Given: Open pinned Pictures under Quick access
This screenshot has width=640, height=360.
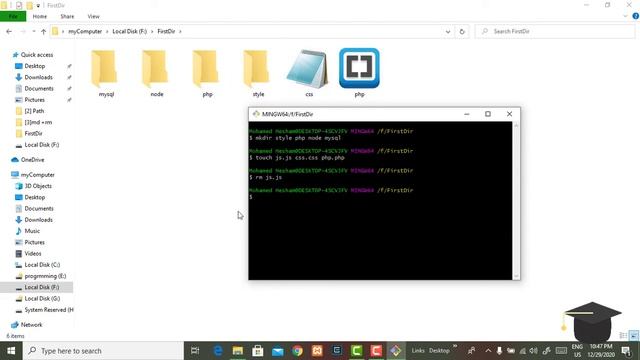Looking at the screenshot, I should click(x=35, y=100).
